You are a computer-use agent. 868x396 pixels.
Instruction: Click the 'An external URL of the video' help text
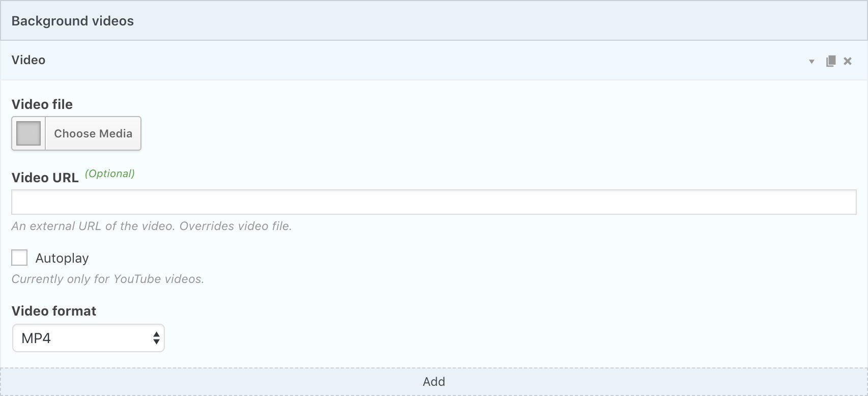click(x=152, y=226)
